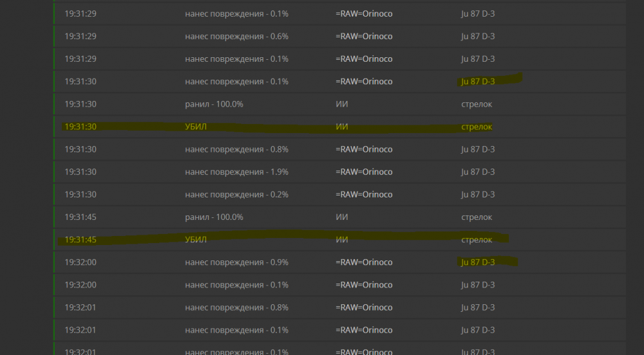Click 19:32:01 timestamp in 0.8% row
644x355 pixels.
pos(80,307)
